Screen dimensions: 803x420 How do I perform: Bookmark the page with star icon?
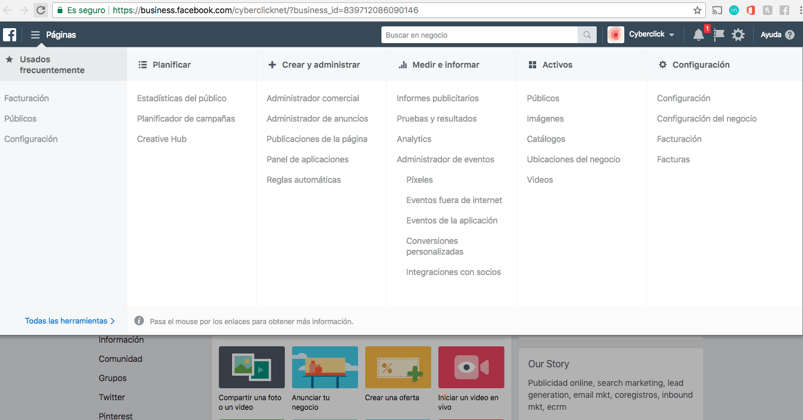(697, 10)
